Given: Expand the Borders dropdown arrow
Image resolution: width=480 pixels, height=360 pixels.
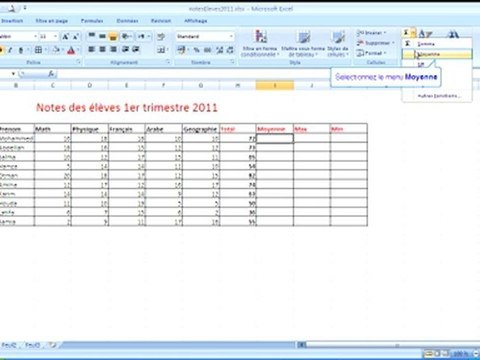Looking at the screenshot, I should [x=45, y=50].
